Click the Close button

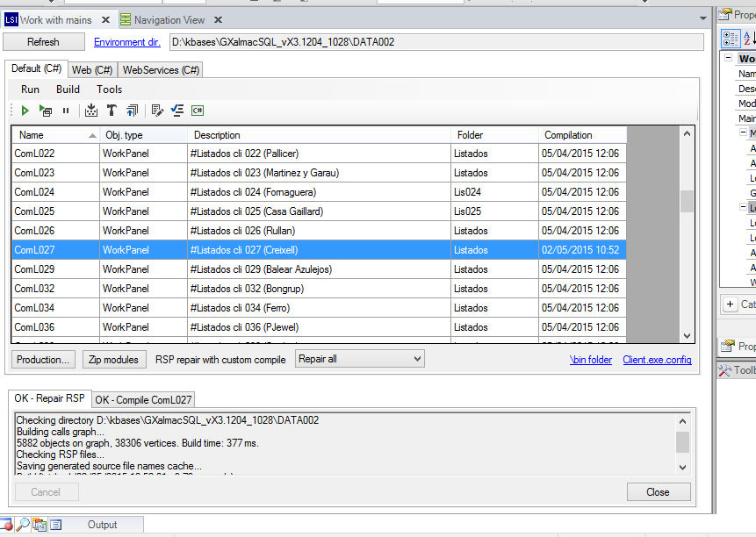(659, 491)
